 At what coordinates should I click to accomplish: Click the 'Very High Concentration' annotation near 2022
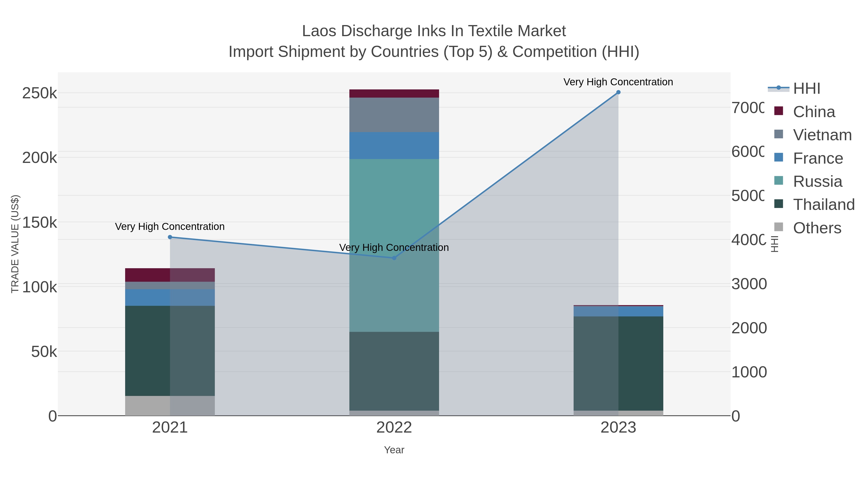(394, 247)
